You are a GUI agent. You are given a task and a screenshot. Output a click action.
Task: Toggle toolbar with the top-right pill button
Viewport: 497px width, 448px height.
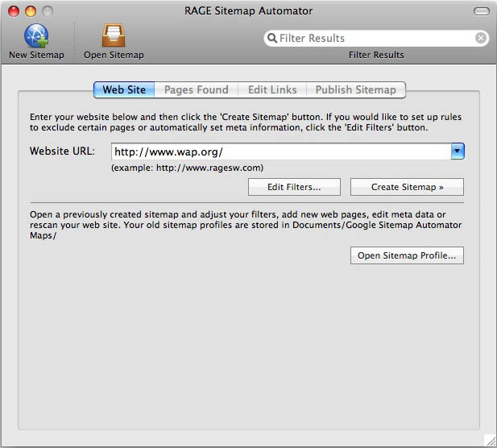pos(481,11)
